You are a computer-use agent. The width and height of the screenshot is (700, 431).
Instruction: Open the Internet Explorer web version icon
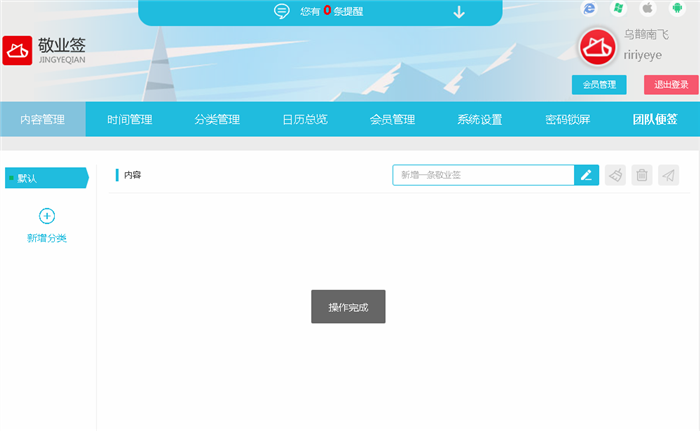point(589,8)
